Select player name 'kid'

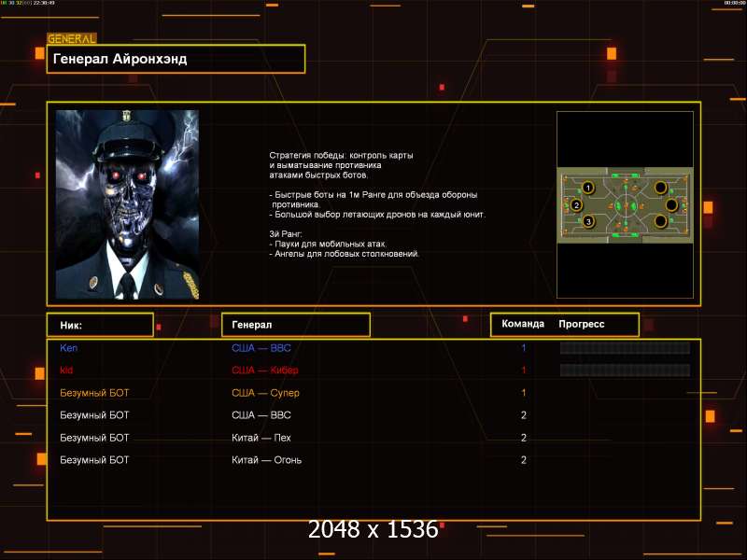[x=66, y=370]
